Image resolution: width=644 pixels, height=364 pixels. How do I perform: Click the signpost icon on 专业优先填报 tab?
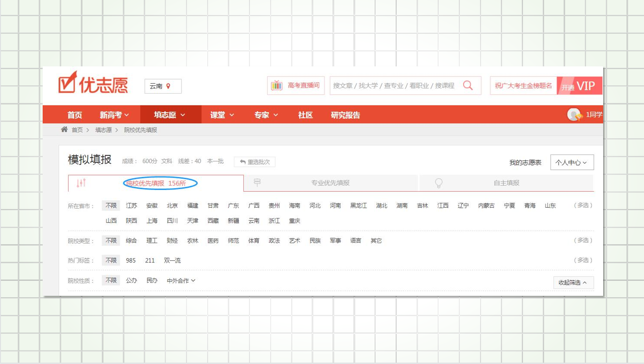257,183
